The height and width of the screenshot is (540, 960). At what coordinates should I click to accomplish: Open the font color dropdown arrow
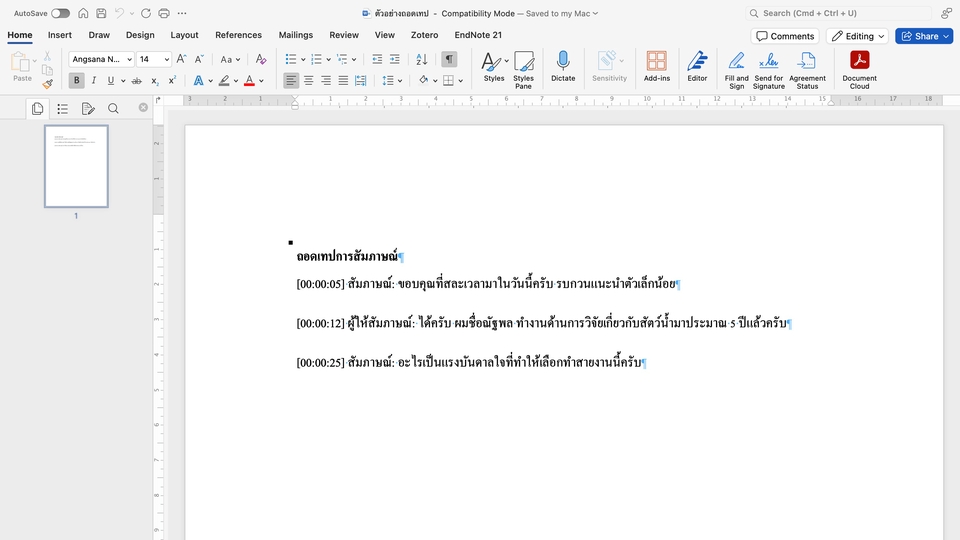pyautogui.click(x=261, y=81)
